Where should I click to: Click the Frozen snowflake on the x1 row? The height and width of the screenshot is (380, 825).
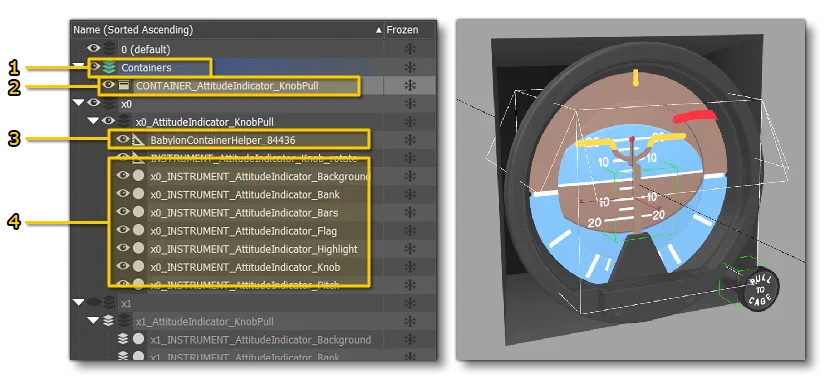tap(410, 303)
